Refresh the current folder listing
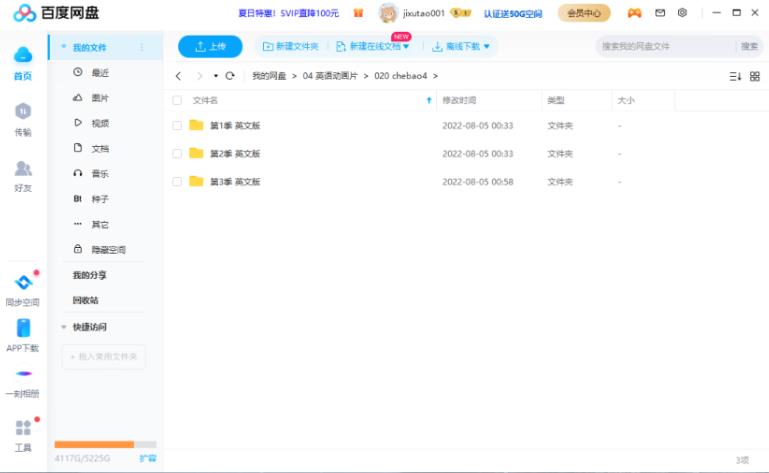Screen dimensions: 769x473 click(230, 76)
